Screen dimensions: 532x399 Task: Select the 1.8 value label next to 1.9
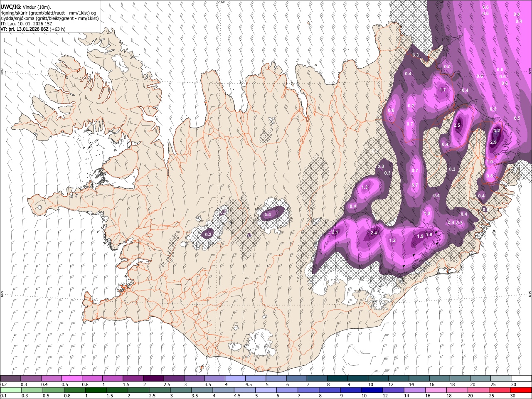[x=429, y=234]
